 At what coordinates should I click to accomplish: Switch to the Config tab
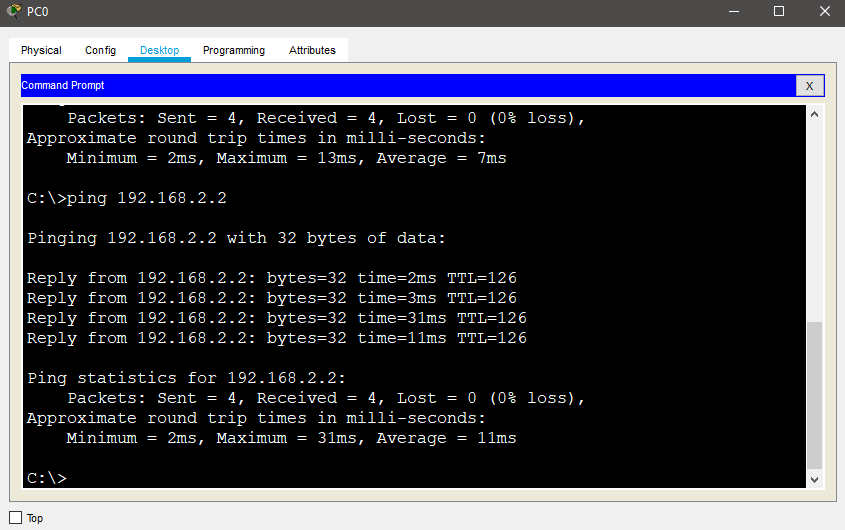100,50
